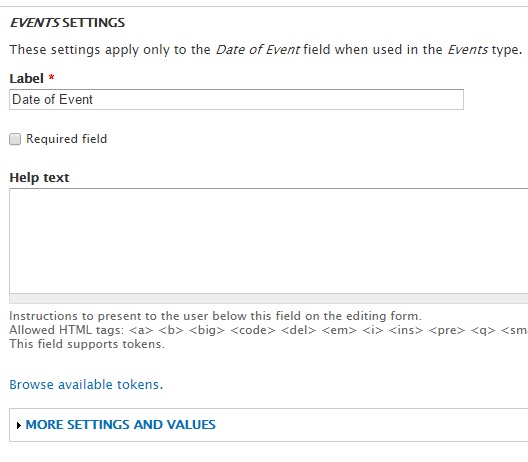Enable the Required field checkbox
This screenshot has width=528, height=462.
click(x=15, y=139)
